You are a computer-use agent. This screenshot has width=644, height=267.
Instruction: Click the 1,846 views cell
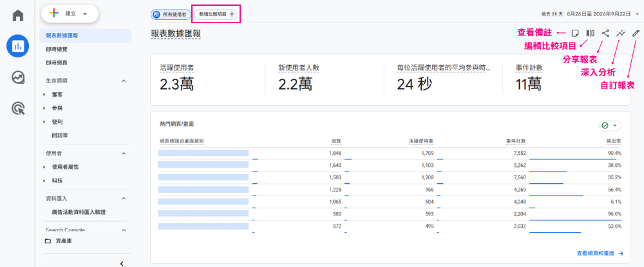(335, 153)
